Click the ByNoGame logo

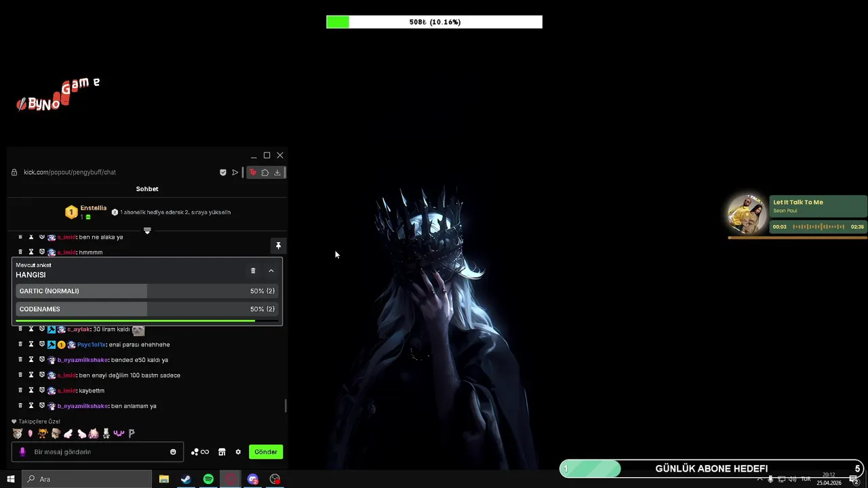pos(58,95)
